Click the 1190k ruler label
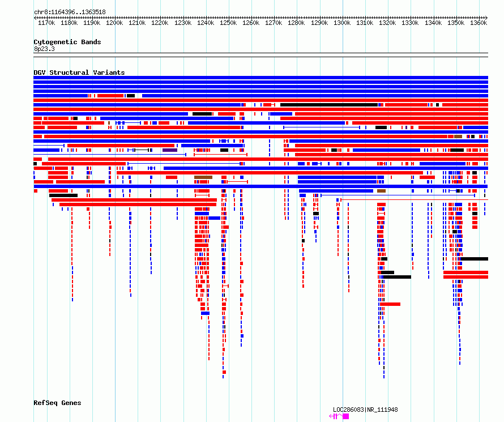Viewport: 504px width, 422px height. pos(92,23)
